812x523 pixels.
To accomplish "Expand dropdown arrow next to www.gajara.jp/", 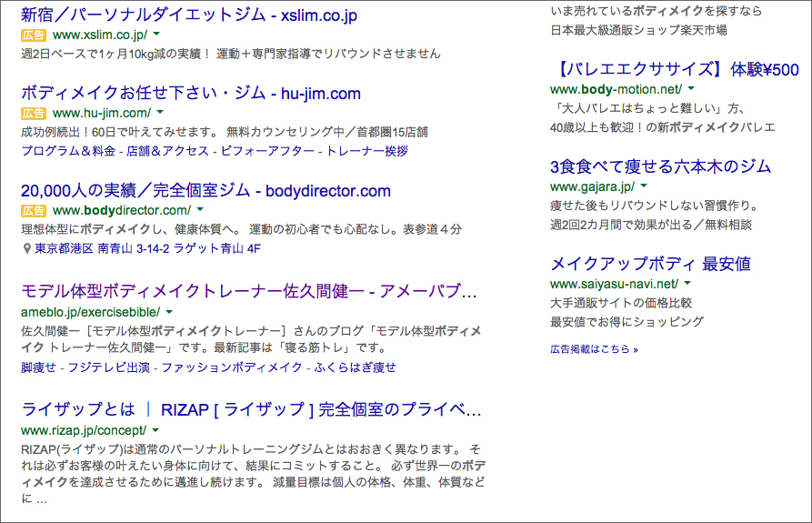I will pyautogui.click(x=644, y=186).
